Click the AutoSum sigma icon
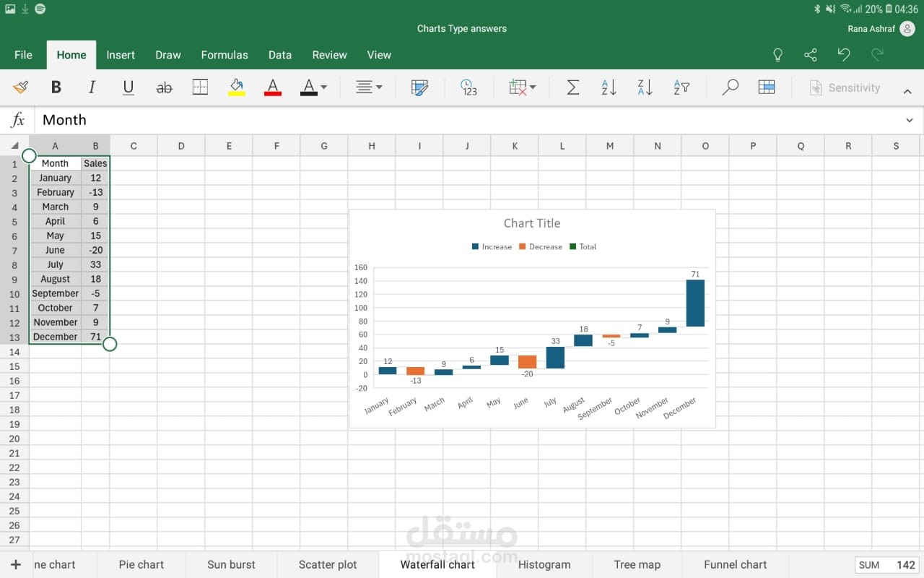Screen dimensions: 924x578 [x=572, y=87]
